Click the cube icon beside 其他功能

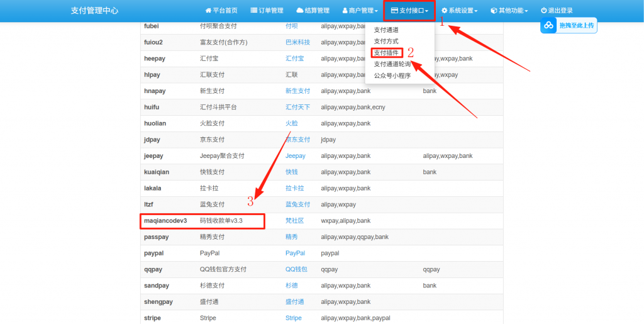[494, 11]
